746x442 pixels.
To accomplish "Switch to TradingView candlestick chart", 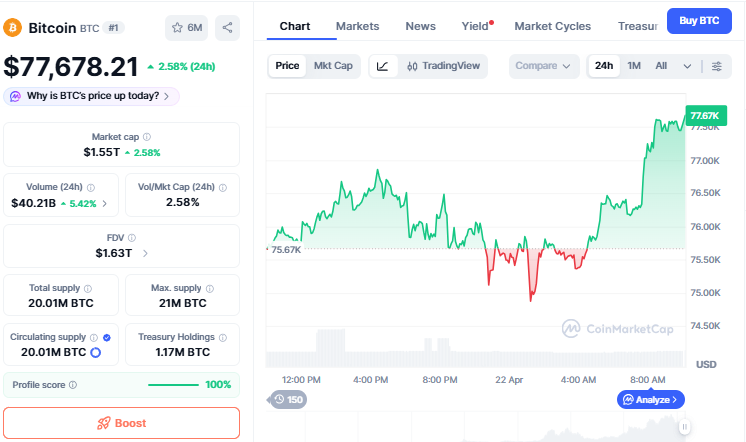I will pos(443,66).
